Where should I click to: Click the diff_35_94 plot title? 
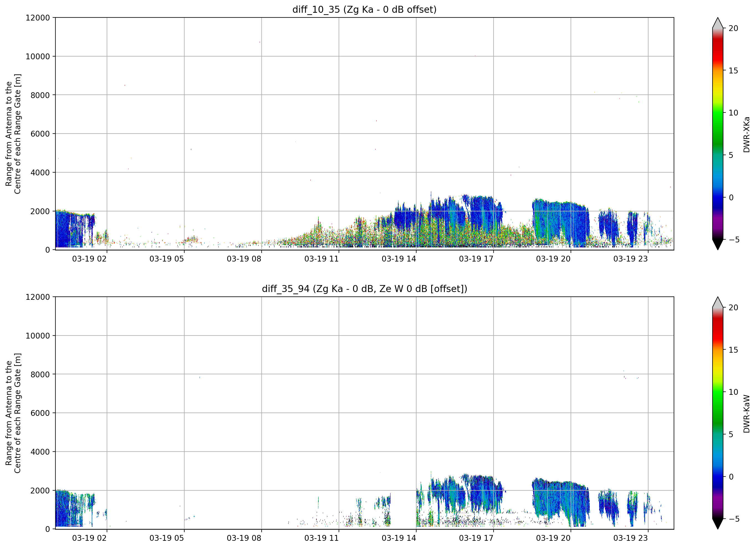point(364,289)
